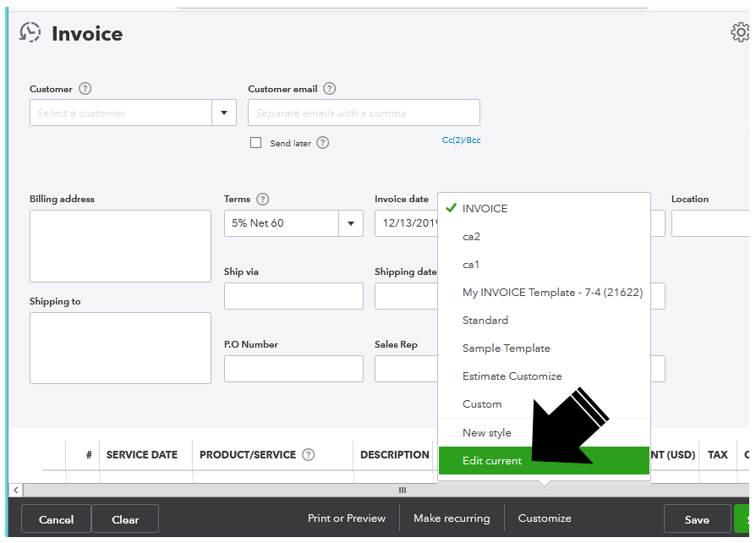Click Customize in the bottom bar

pyautogui.click(x=545, y=518)
